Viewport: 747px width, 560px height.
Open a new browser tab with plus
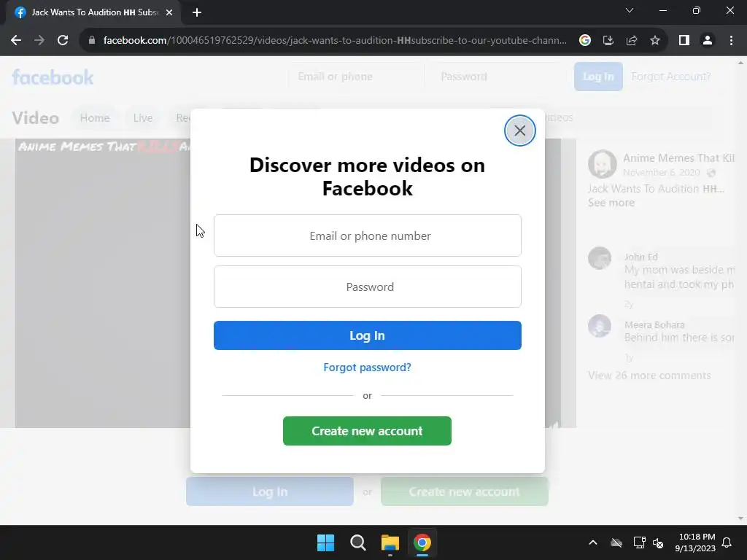[197, 13]
